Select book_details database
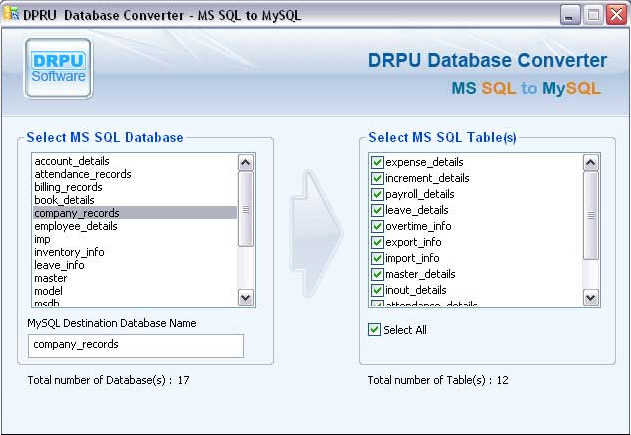This screenshot has height=435, width=631. [135, 200]
